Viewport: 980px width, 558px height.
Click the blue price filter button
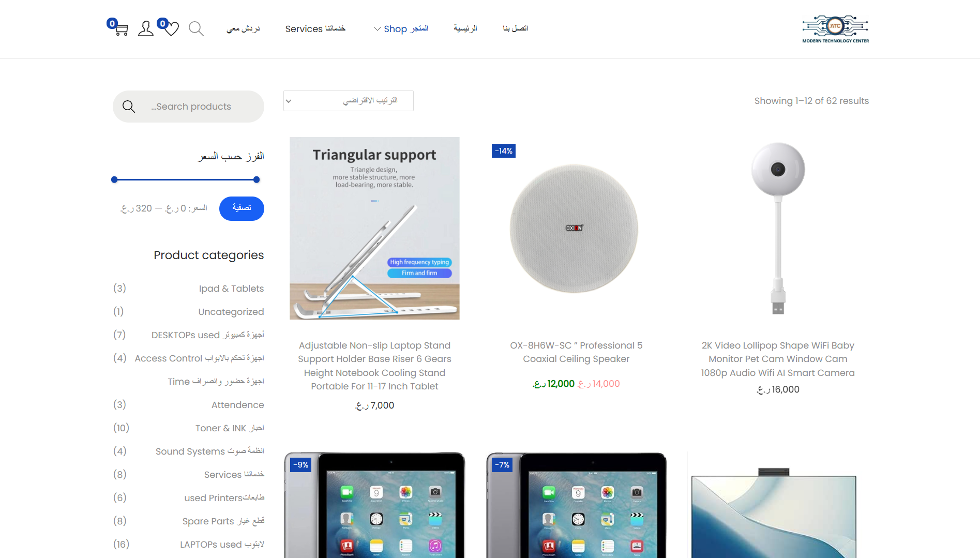coord(242,208)
